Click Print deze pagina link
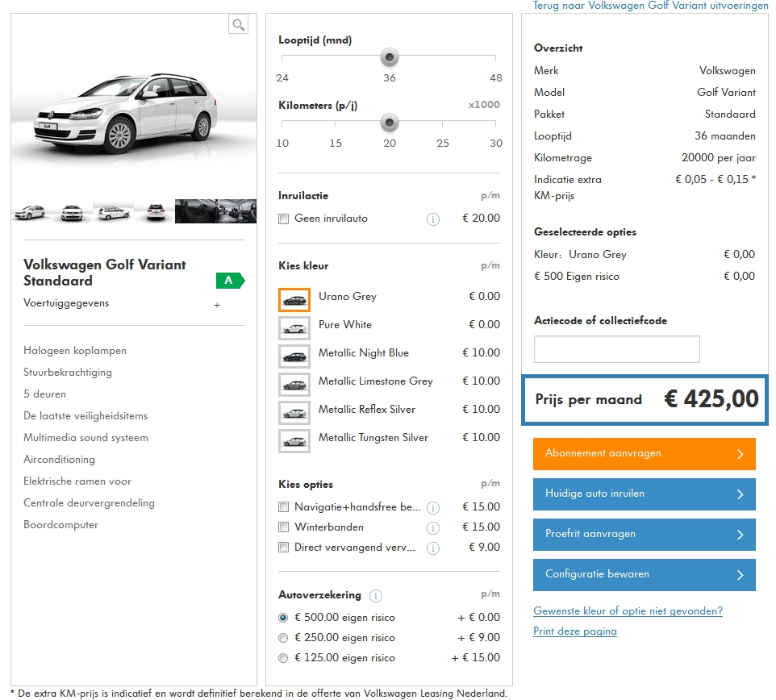Screen dimensions: 776x700 (575, 631)
